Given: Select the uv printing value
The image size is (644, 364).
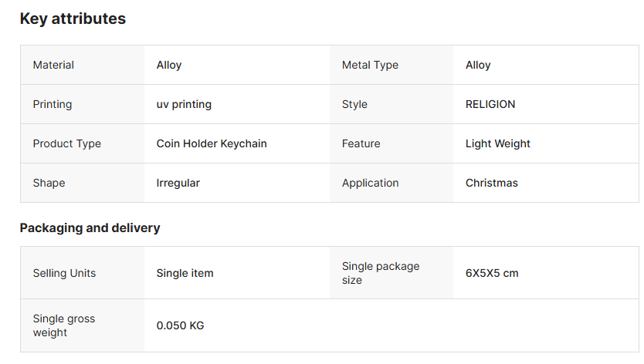Looking at the screenshot, I should [x=184, y=104].
